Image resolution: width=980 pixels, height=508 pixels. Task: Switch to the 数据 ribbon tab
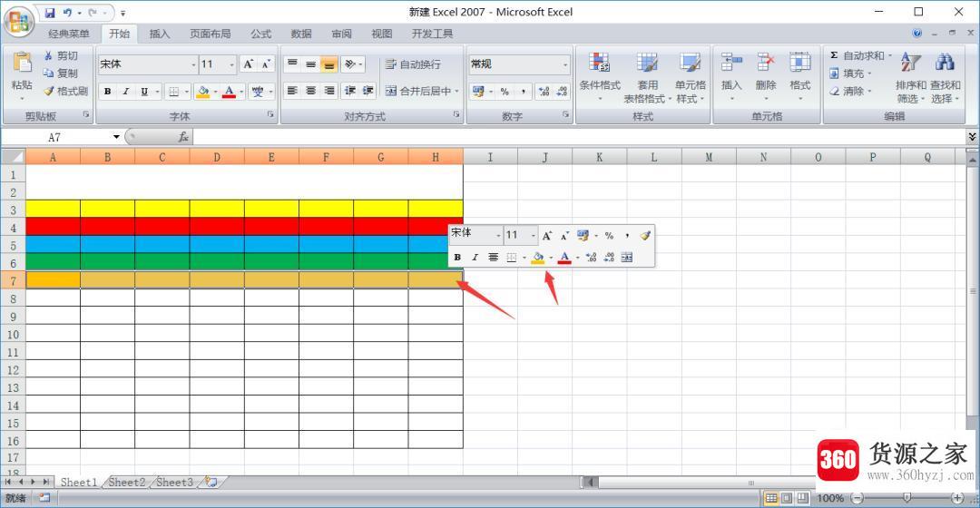point(301,34)
